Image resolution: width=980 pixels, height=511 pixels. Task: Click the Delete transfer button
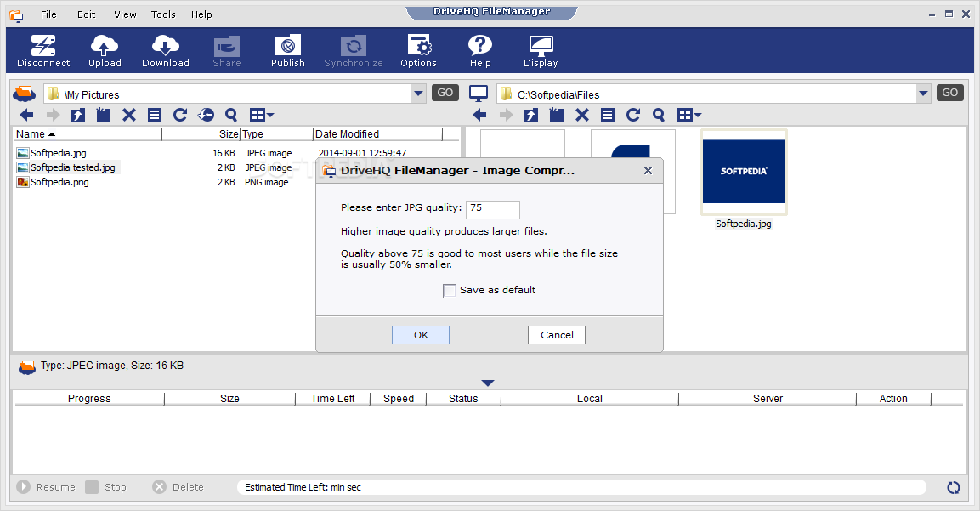click(178, 487)
